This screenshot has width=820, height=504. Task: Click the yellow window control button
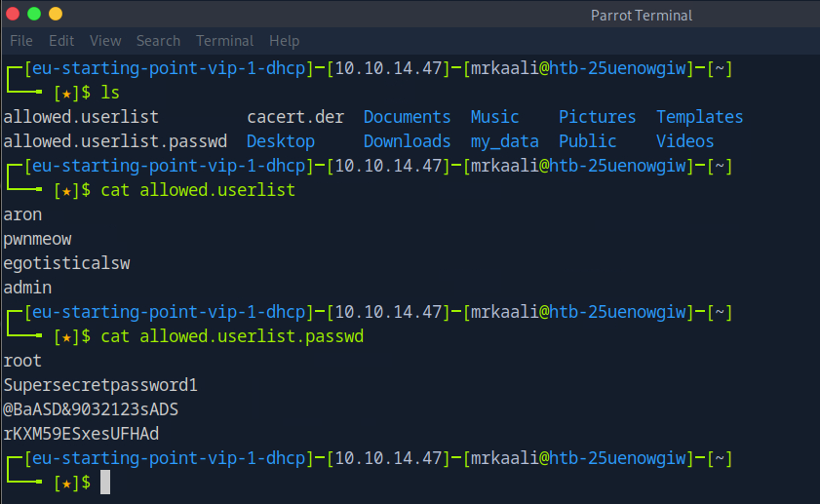pyautogui.click(x=56, y=15)
